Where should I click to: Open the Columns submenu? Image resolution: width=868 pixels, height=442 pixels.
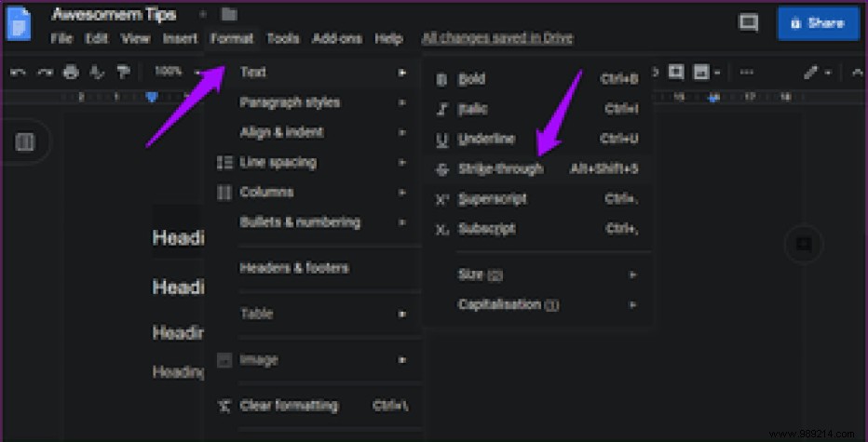pyautogui.click(x=313, y=193)
